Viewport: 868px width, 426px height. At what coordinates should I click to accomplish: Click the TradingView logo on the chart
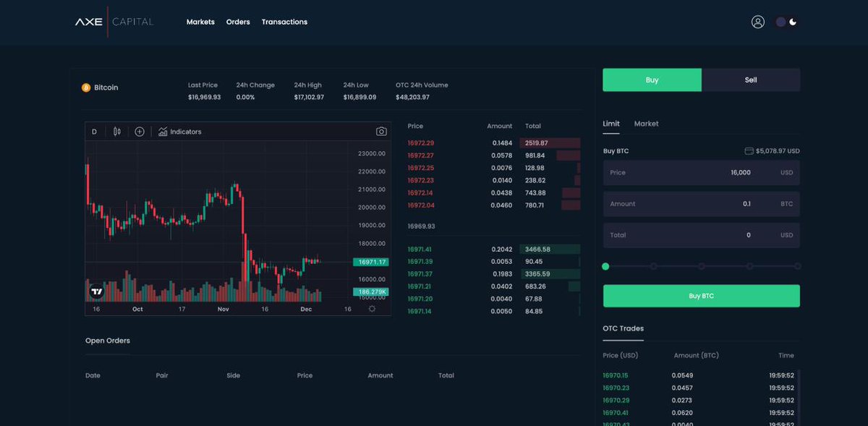95,291
